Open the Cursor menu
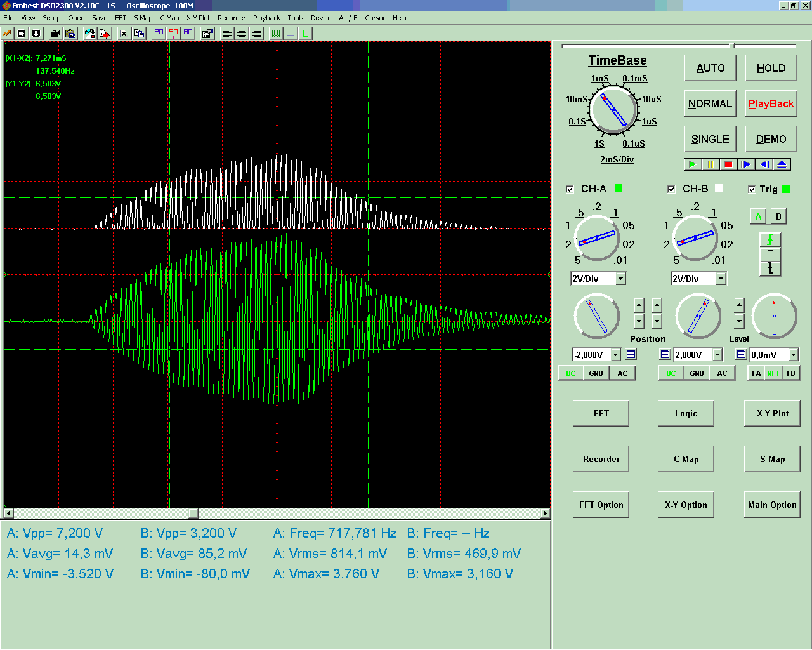Viewport: 812px width, 650px height. coord(375,18)
